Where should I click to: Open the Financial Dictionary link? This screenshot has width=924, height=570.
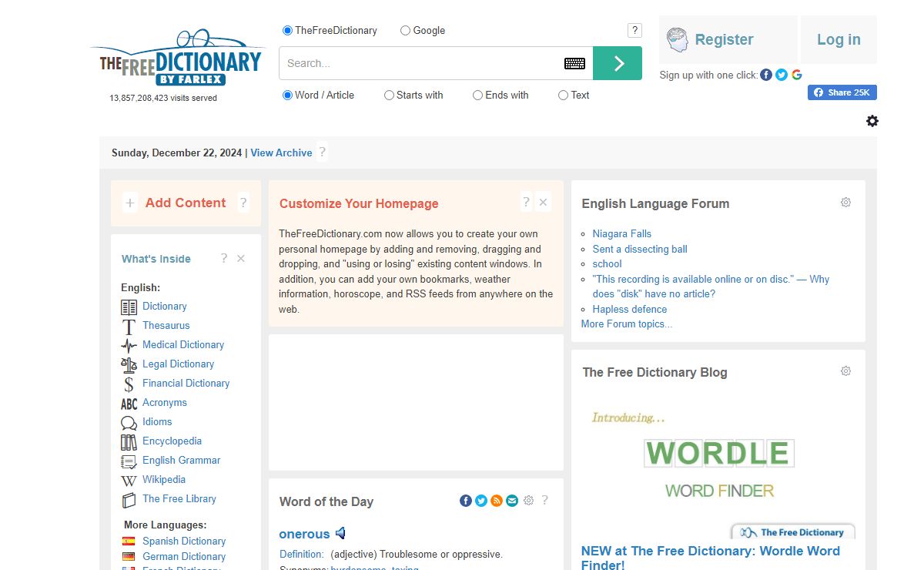click(186, 383)
